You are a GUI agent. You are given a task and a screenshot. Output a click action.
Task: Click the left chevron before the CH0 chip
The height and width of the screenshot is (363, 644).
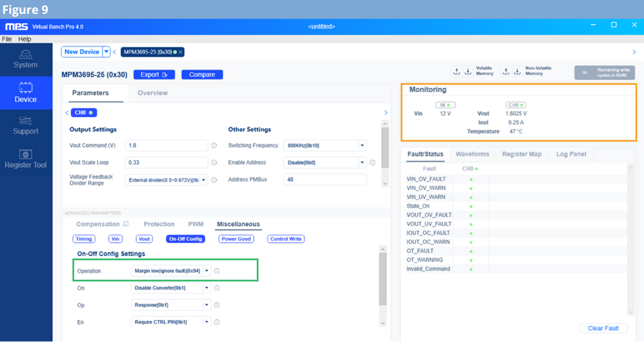[67, 113]
